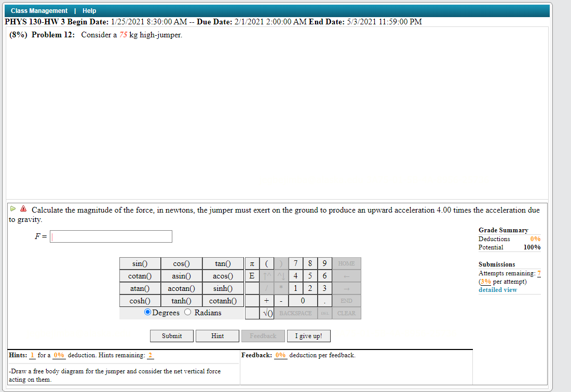Insert pi from the calculator keypad
The height and width of the screenshot is (392, 571).
(x=252, y=263)
